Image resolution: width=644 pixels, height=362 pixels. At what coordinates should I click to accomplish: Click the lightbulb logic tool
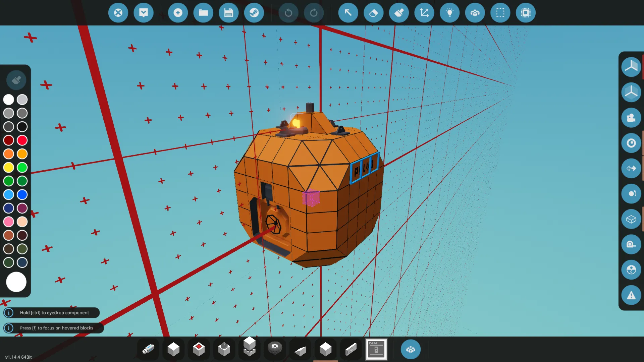point(449,13)
